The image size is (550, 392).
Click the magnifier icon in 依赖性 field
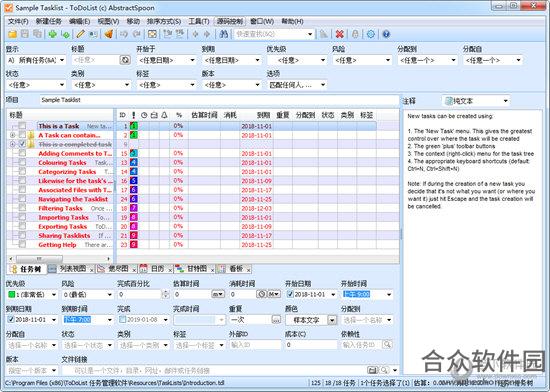(387, 345)
